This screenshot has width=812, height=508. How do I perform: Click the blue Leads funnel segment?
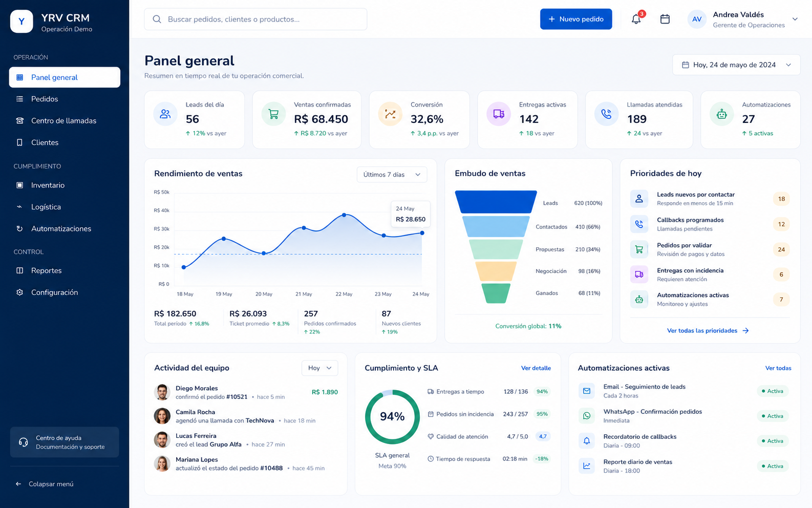coord(496,202)
